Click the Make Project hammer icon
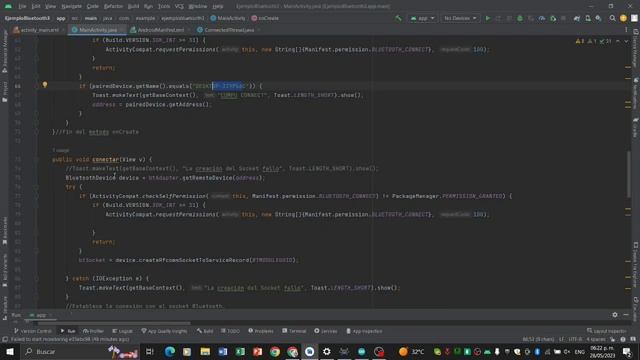 tap(398, 18)
